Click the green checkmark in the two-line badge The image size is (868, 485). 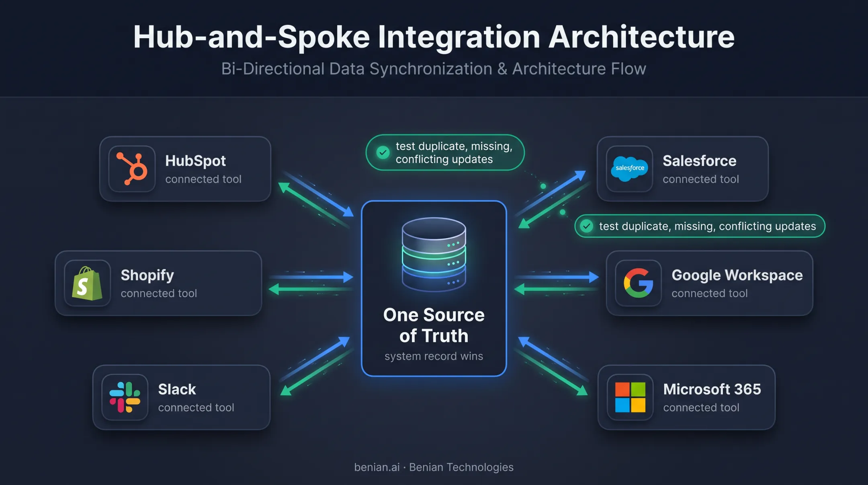point(383,152)
